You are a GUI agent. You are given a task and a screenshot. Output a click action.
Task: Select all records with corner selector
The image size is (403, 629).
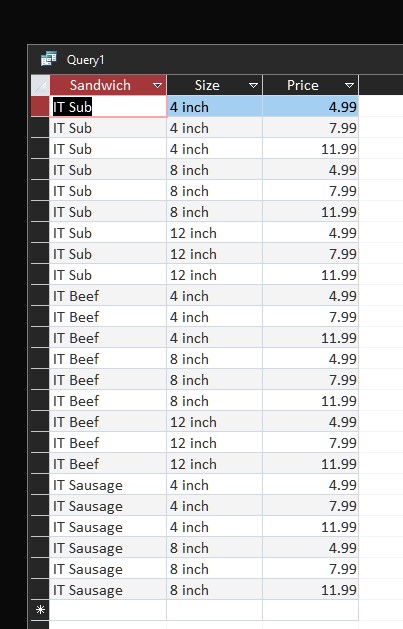pos(40,85)
